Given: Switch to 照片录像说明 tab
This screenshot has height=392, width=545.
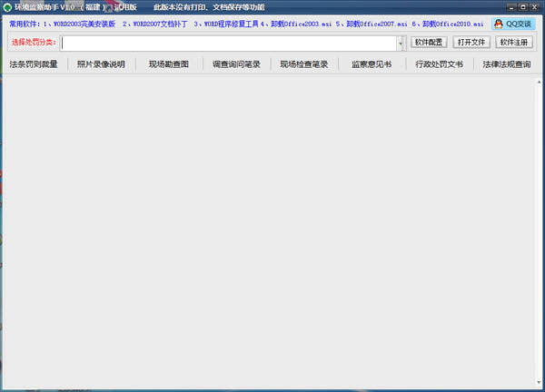Looking at the screenshot, I should pyautogui.click(x=101, y=64).
